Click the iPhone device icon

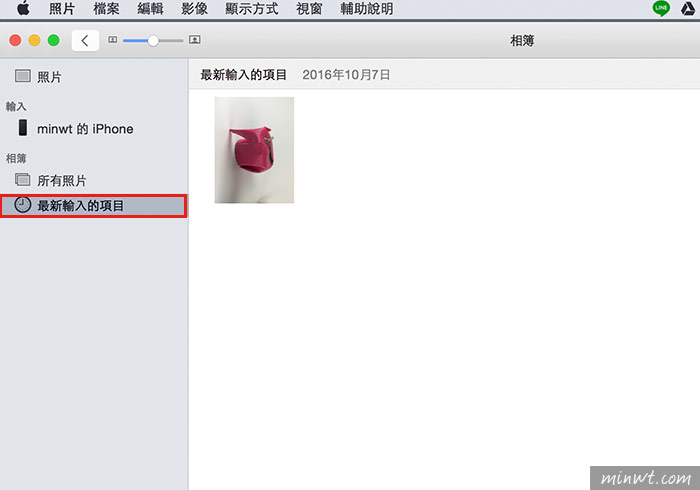22,128
